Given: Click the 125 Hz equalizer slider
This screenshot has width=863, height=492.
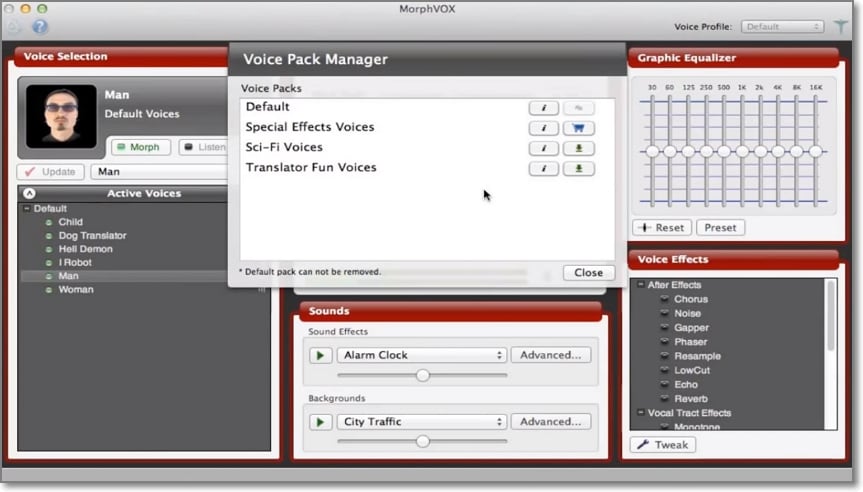Looking at the screenshot, I should tap(688, 151).
